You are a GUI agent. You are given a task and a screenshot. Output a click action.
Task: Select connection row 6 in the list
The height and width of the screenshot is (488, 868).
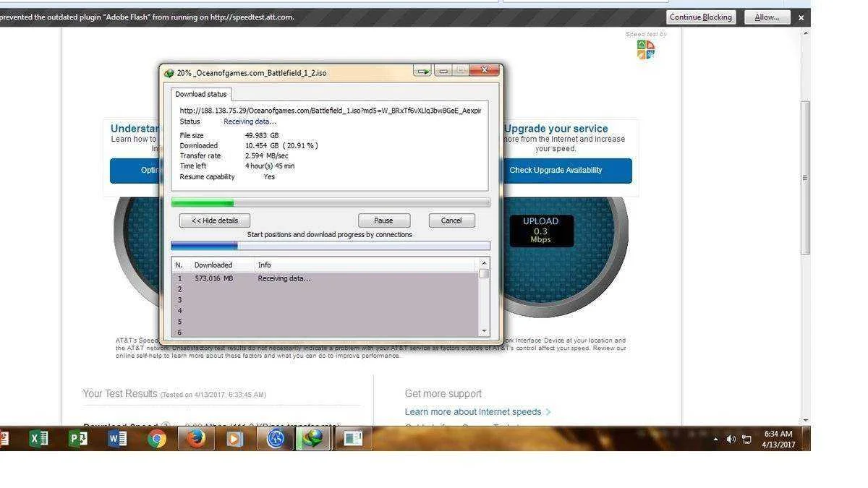point(325,332)
